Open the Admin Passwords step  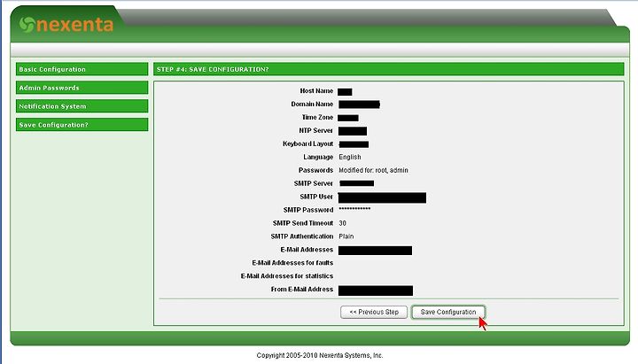tap(82, 88)
